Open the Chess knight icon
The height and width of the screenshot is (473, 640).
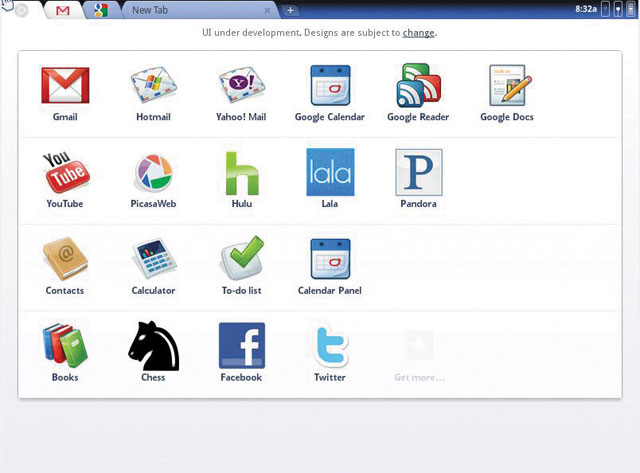pyautogui.click(x=153, y=346)
